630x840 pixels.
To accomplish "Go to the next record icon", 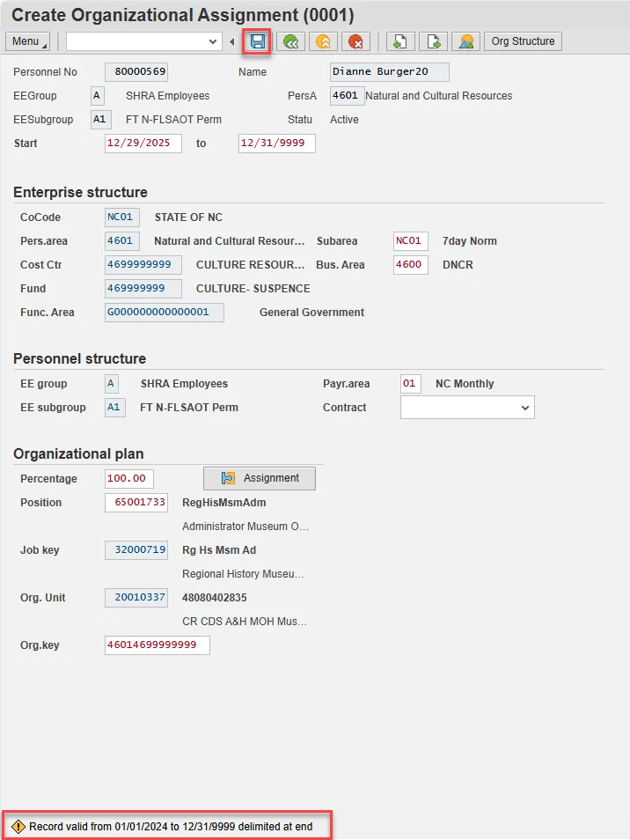I will coord(433,41).
